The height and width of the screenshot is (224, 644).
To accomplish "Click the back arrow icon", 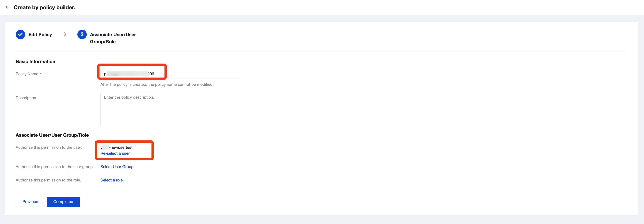I will (x=8, y=7).
